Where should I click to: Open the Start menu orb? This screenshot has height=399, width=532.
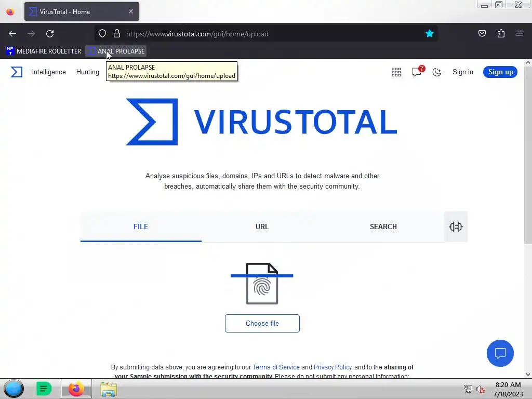tap(14, 389)
